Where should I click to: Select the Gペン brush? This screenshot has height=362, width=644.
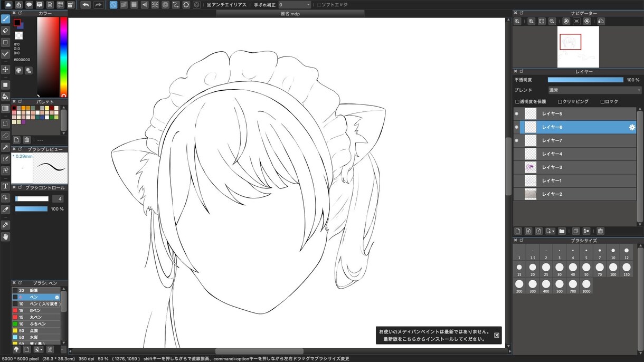(36, 311)
